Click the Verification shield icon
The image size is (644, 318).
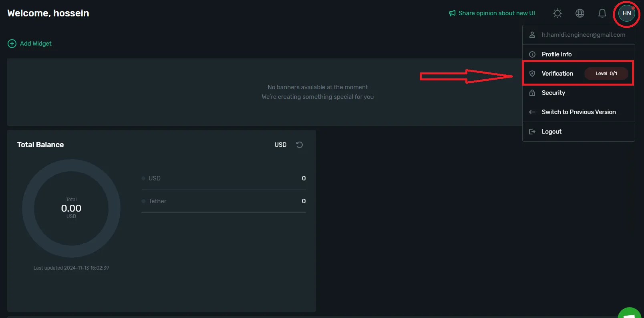[x=532, y=74]
